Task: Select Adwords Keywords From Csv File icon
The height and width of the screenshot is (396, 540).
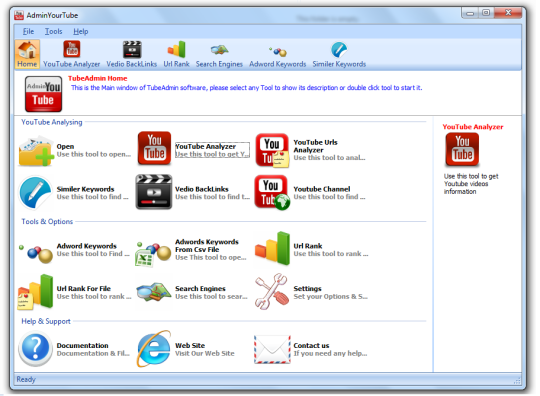Action: coord(154,254)
